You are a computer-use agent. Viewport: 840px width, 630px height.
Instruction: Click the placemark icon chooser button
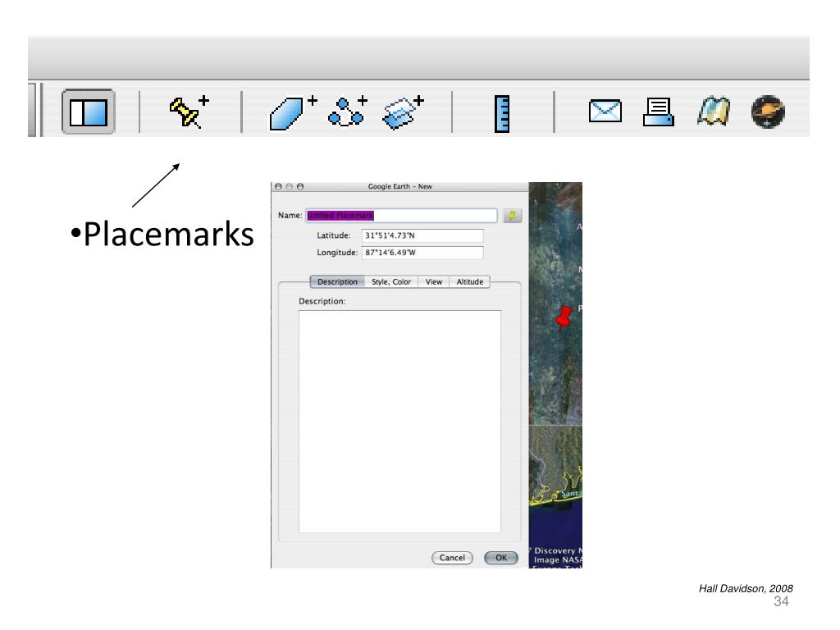click(512, 216)
